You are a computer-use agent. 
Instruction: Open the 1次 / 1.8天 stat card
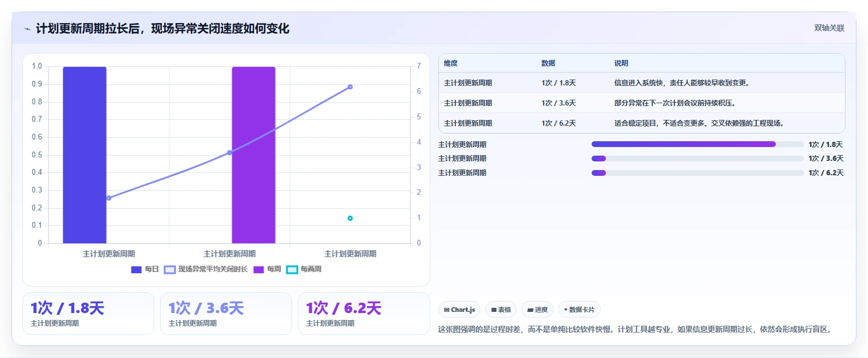pos(88,314)
